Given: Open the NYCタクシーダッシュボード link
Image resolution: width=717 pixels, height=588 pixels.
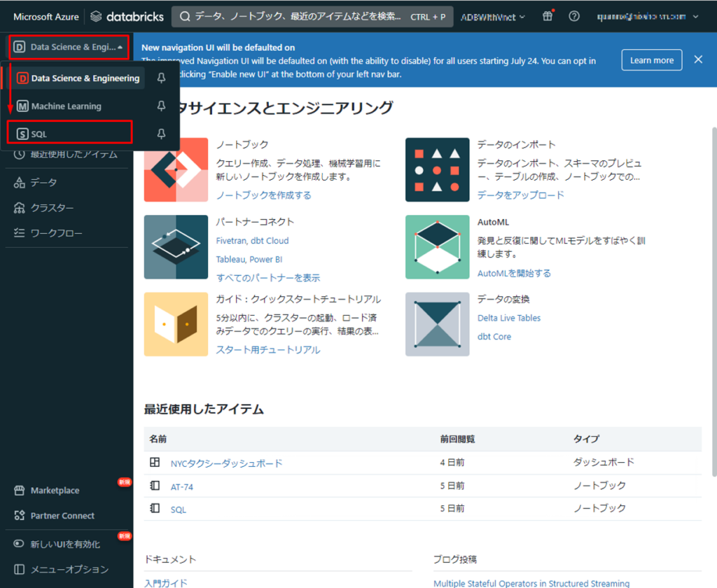Looking at the screenshot, I should tap(226, 463).
